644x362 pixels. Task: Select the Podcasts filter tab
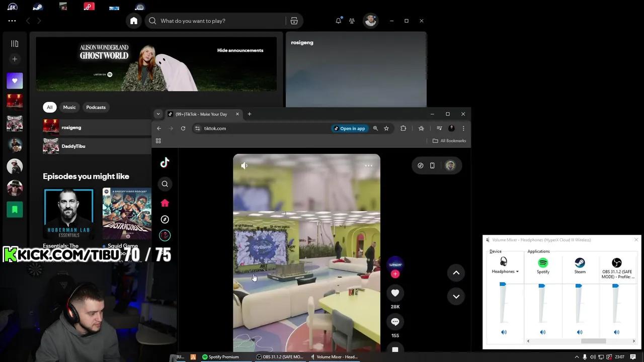pyautogui.click(x=96, y=107)
